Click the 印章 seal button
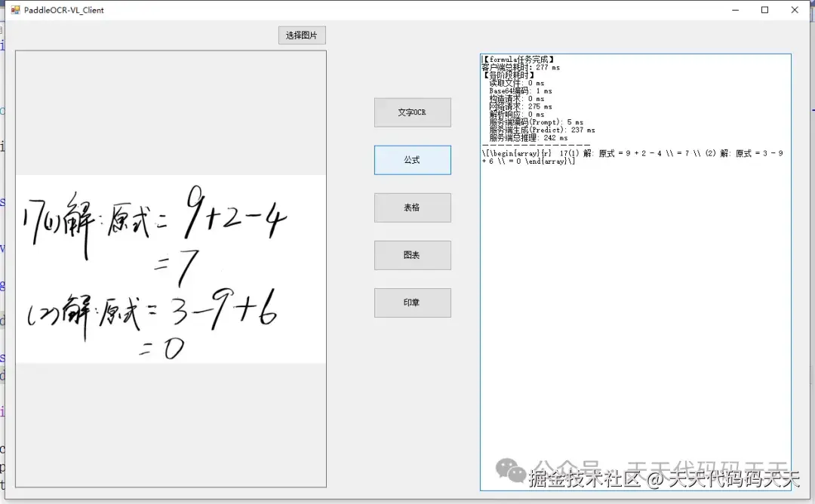This screenshot has width=815, height=504. click(x=413, y=303)
